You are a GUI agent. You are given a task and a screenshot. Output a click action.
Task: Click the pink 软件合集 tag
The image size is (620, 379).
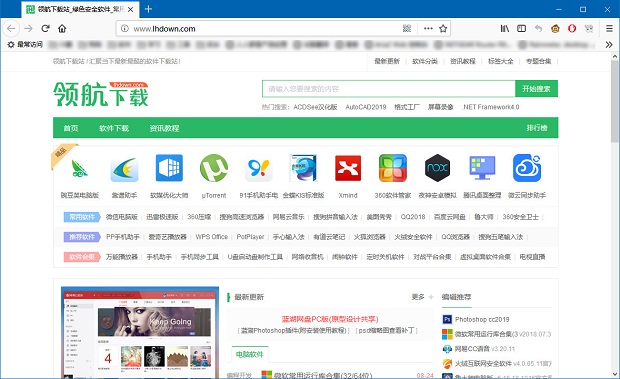[82, 257]
